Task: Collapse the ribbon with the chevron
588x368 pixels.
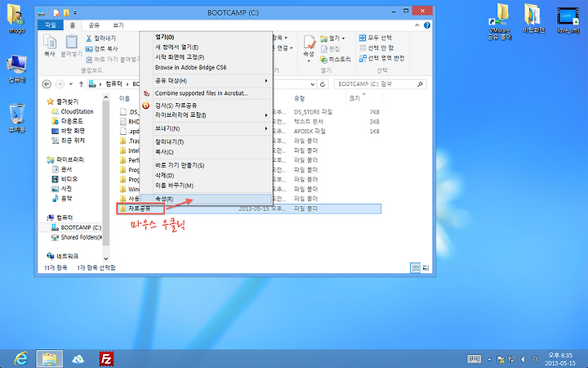Action: coord(417,25)
